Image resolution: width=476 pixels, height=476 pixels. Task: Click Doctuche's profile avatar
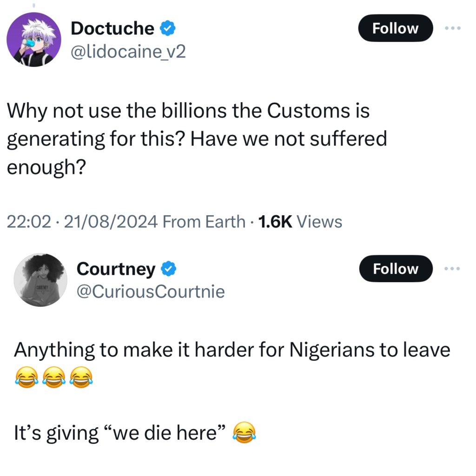click(x=33, y=39)
